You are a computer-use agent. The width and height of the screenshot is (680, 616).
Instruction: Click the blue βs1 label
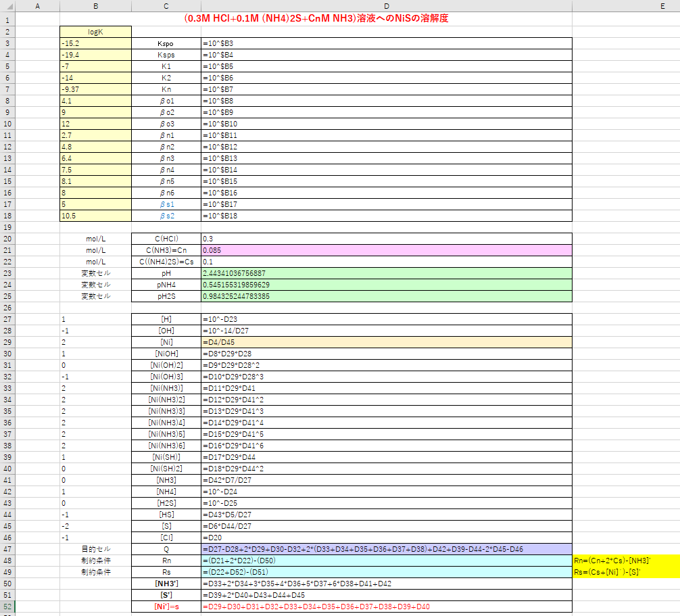166,204
